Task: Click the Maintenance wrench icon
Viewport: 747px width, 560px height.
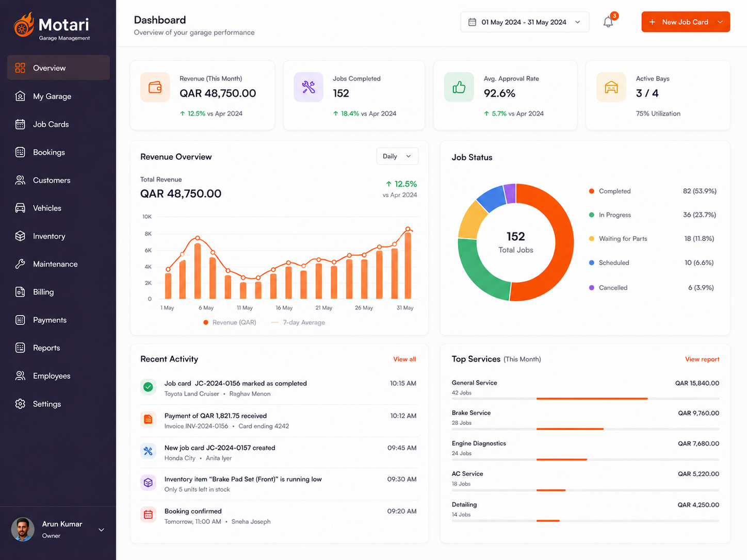Action: pyautogui.click(x=20, y=264)
